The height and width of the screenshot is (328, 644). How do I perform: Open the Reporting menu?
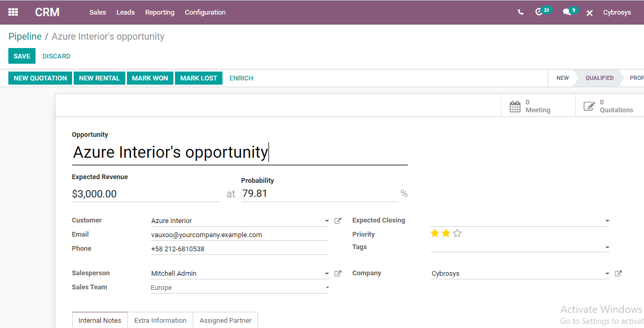(x=160, y=13)
